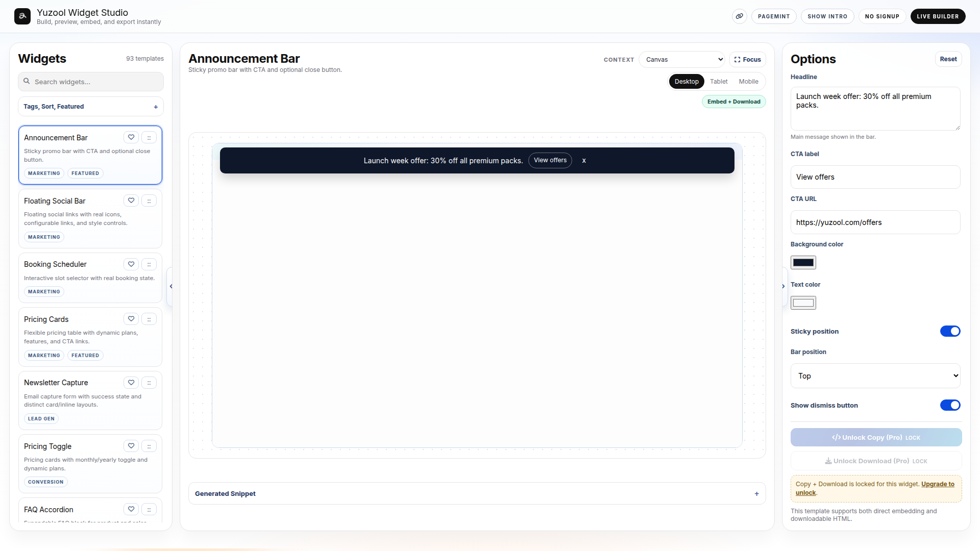Click drag handle on Pricing Cards card
The height and width of the screenshot is (551, 980).
point(149,319)
